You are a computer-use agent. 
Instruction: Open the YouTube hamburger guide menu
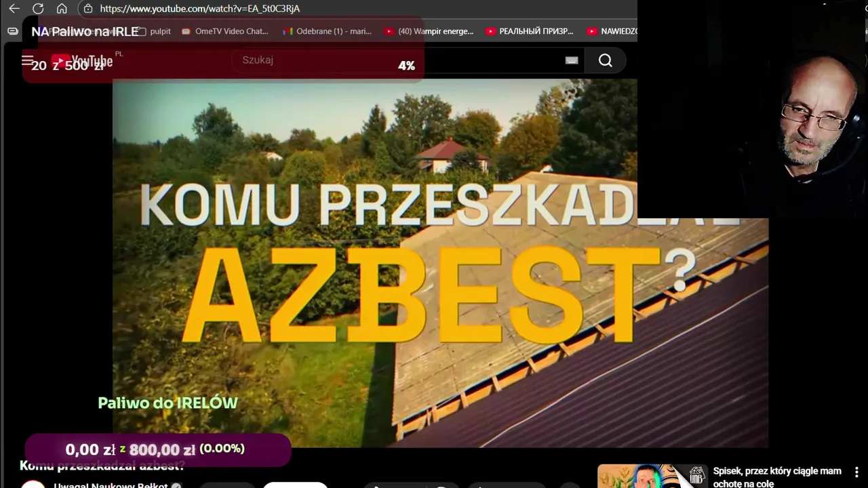tap(27, 61)
